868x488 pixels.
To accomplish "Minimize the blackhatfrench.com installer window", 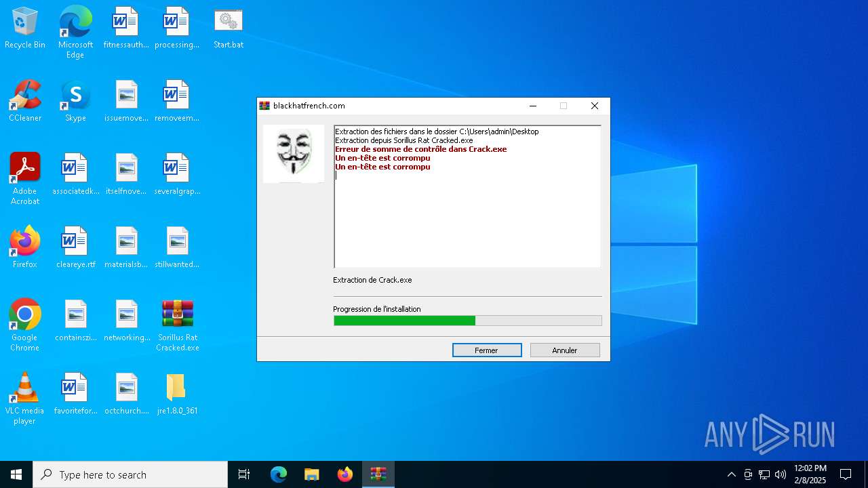I will pyautogui.click(x=533, y=106).
